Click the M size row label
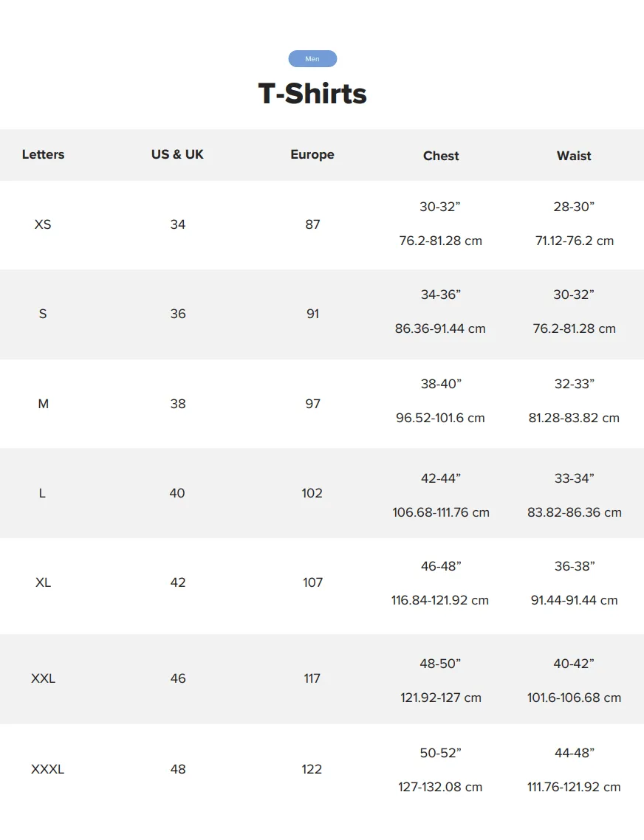Image resolution: width=644 pixels, height=840 pixels. [x=44, y=404]
